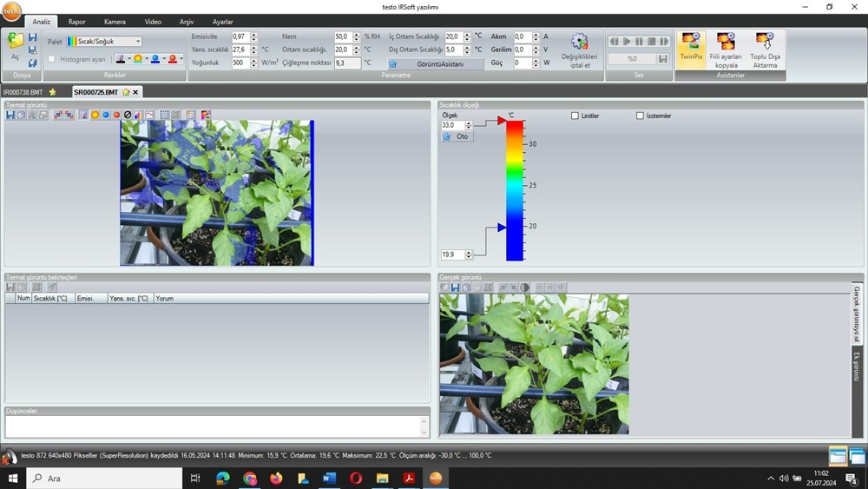Viewport: 868px width, 489px height.
Task: Click the Firefox icon in the taskbar
Action: (276, 478)
